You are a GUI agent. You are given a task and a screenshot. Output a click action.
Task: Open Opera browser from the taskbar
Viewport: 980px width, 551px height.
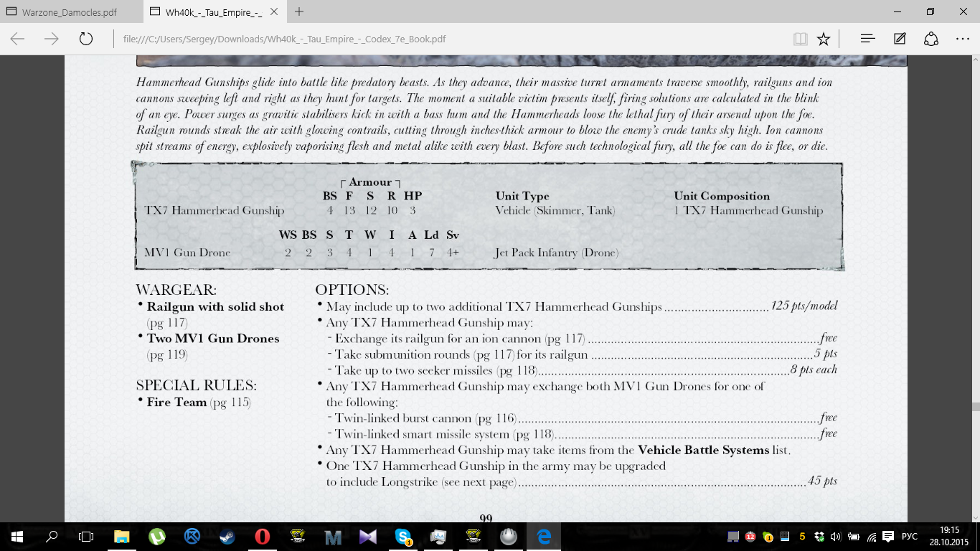[x=262, y=536]
